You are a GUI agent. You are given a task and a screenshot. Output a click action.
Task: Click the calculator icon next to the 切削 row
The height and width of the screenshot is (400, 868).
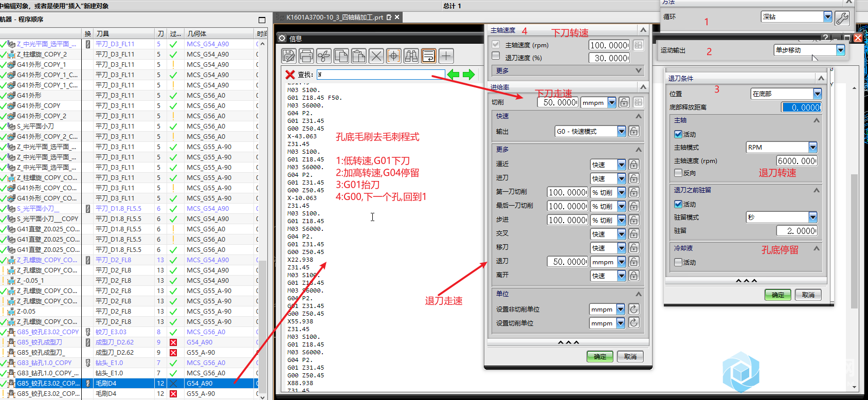click(x=638, y=102)
